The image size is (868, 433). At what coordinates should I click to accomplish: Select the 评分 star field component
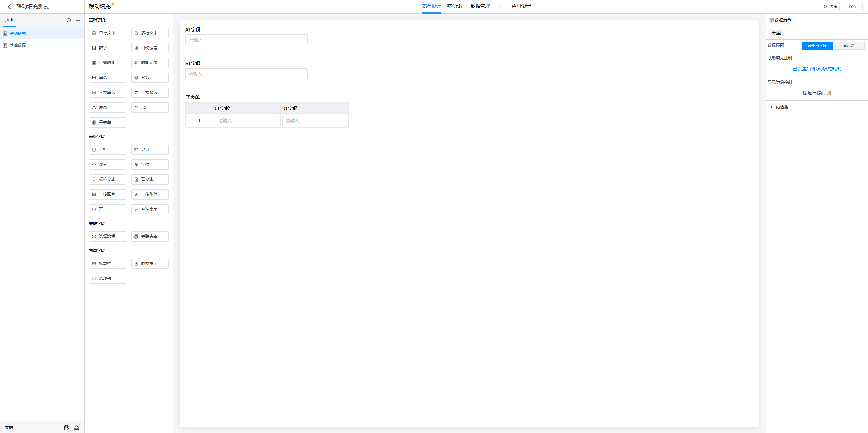[107, 165]
